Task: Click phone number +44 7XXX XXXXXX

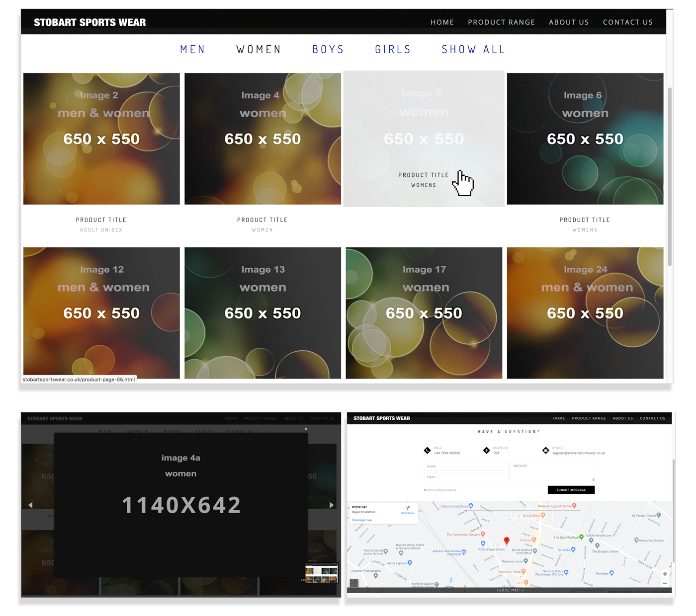Action: tap(447, 453)
